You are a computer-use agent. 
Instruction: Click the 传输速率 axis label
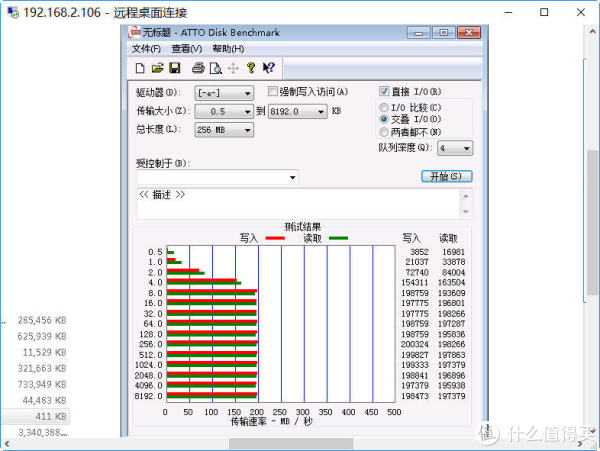(x=272, y=422)
